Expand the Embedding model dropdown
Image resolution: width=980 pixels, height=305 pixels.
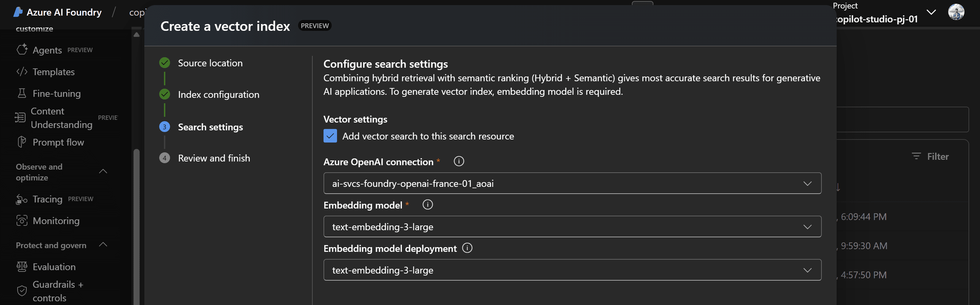(x=572, y=226)
